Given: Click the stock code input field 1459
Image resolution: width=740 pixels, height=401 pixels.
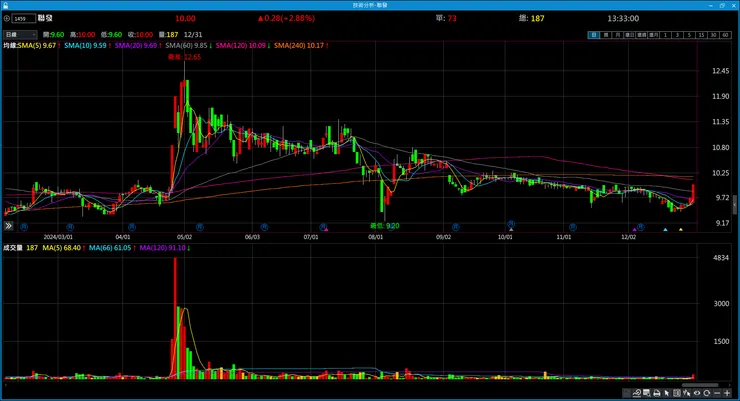Looking at the screenshot, I should pyautogui.click(x=24, y=19).
